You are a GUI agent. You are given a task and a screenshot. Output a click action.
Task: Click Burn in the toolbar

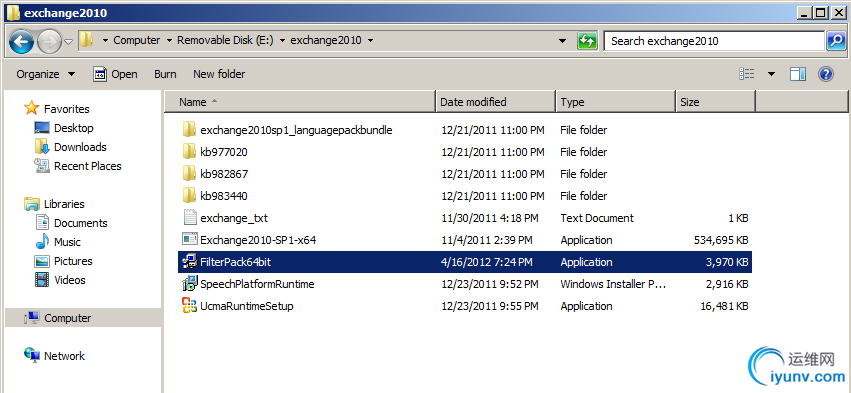pyautogui.click(x=165, y=74)
